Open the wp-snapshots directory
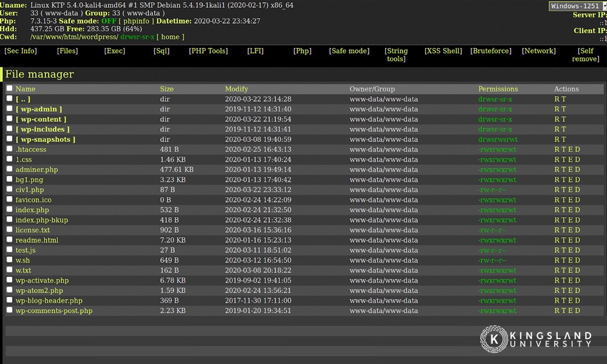 pos(46,140)
